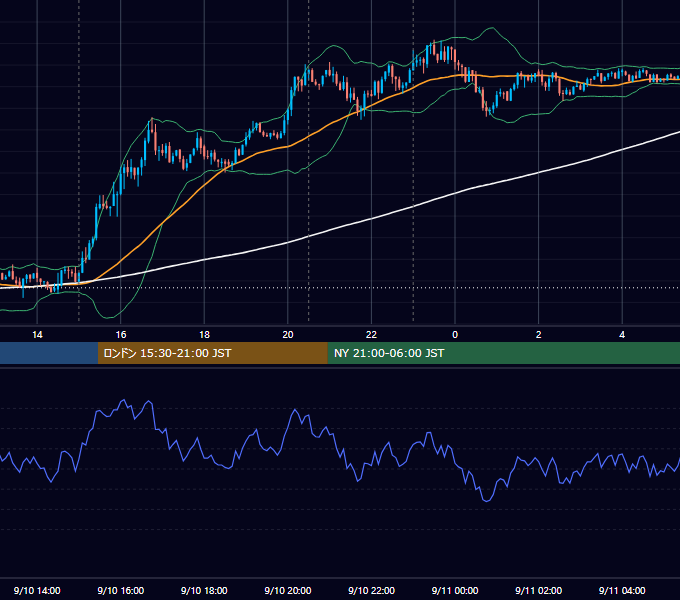Click the 9/10 14:00 time label

tap(37, 590)
